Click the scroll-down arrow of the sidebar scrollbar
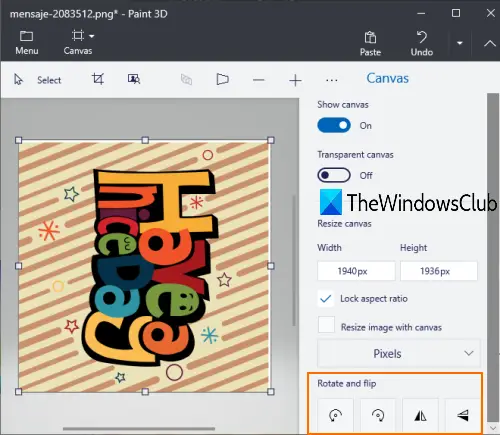 tap(493, 428)
